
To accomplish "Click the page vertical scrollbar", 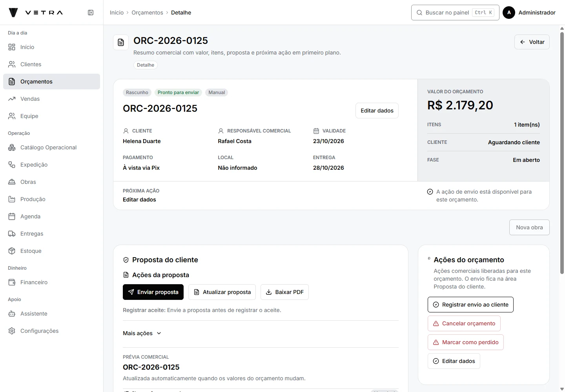I will (562, 153).
